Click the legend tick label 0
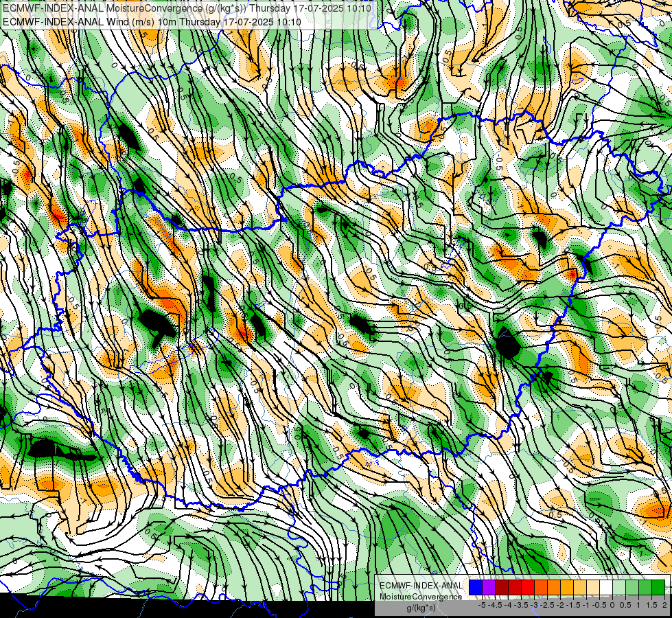672x618 pixels. tap(612, 605)
